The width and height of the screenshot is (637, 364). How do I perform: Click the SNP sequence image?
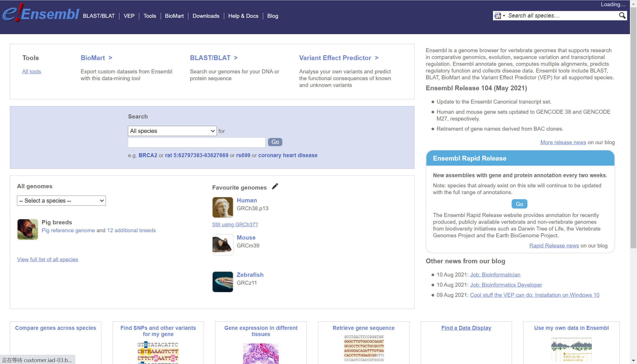(158, 352)
